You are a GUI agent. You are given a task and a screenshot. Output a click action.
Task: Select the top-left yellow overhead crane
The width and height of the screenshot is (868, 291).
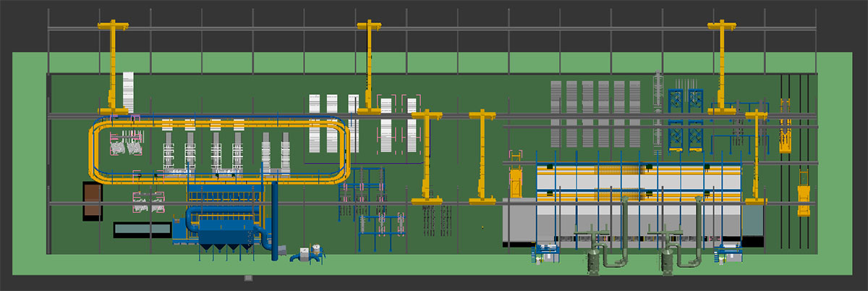coord(113,65)
